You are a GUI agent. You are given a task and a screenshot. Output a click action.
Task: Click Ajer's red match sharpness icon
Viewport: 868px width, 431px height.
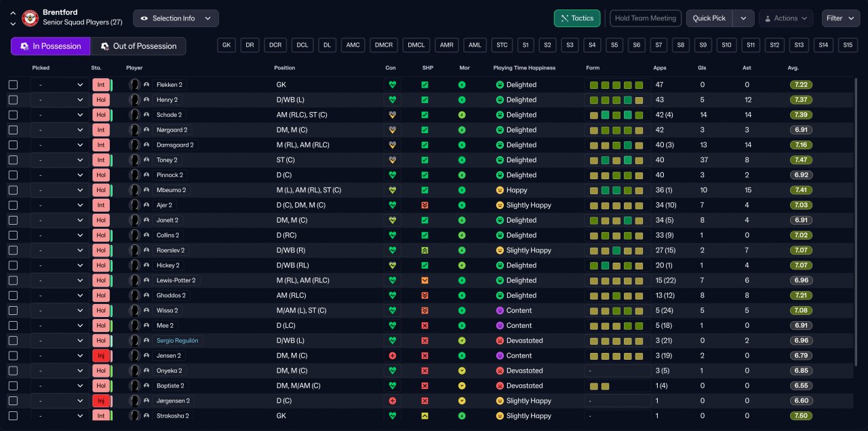(x=425, y=205)
